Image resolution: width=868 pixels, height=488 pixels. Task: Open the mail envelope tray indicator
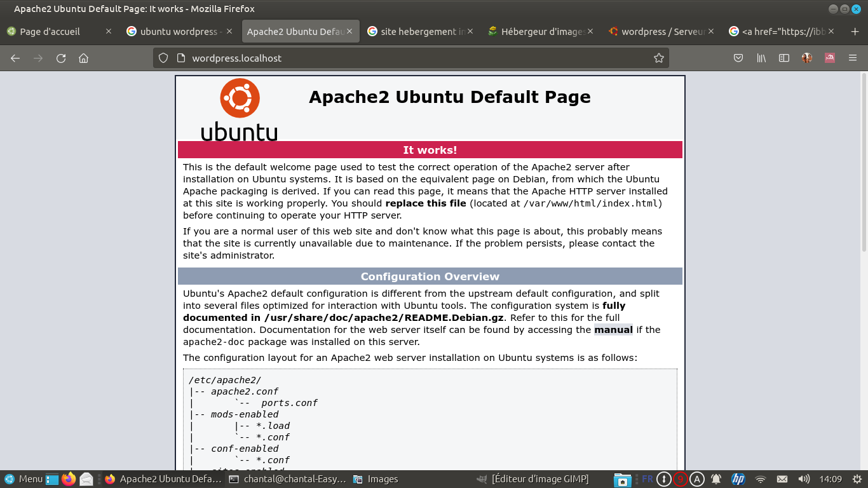782,479
